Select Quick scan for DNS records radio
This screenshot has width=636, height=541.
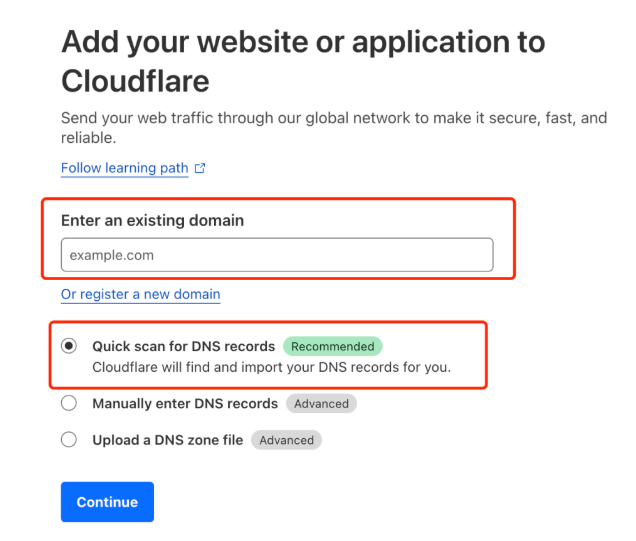pyautogui.click(x=69, y=346)
